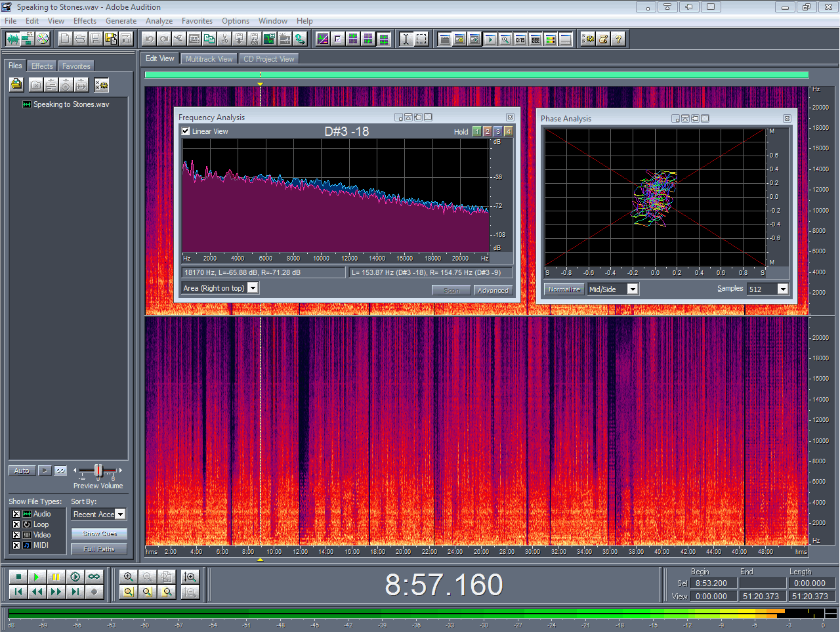
Task: Expand the Mid/Side mode dropdown
Action: [x=633, y=289]
